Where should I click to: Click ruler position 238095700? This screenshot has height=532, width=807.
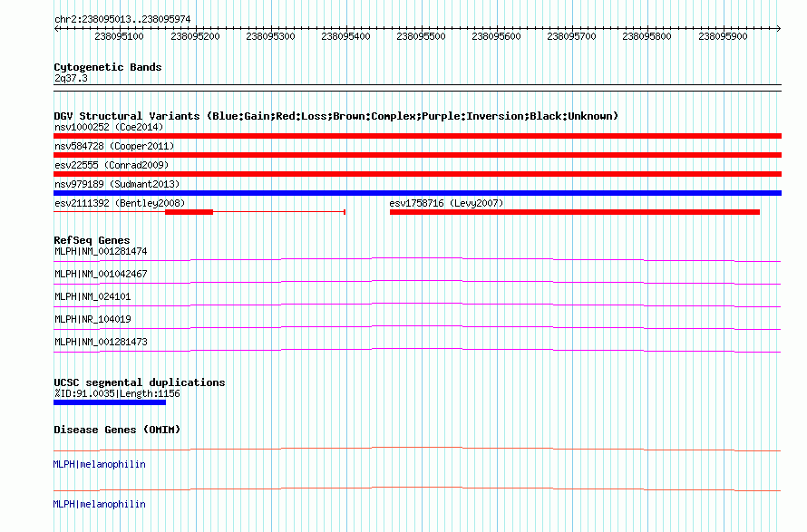click(571, 36)
